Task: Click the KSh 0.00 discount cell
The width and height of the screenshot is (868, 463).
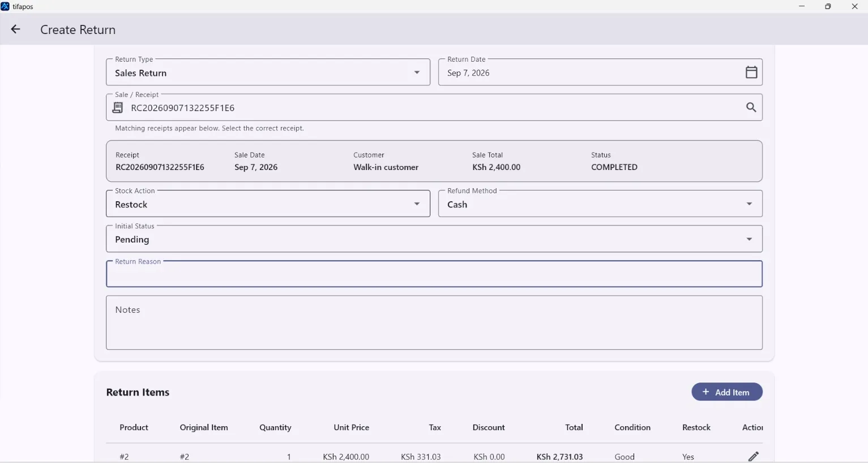Action: point(489,457)
